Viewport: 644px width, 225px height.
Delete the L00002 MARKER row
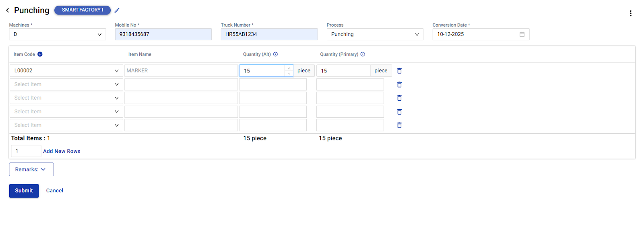click(399, 71)
